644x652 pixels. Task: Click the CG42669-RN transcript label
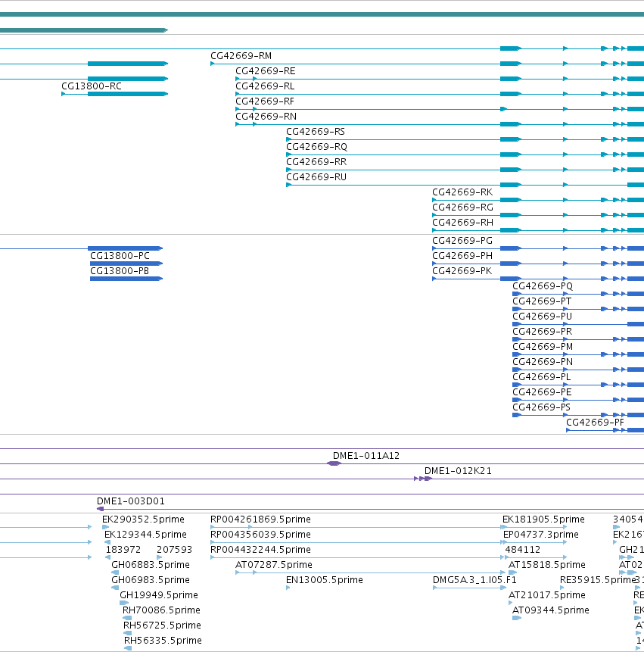pos(266,117)
